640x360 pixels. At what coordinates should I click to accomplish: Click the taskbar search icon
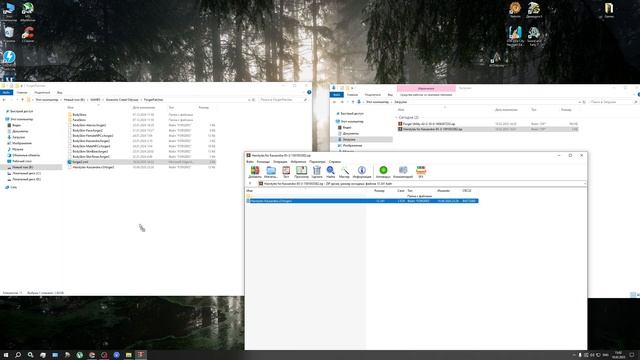(18, 355)
